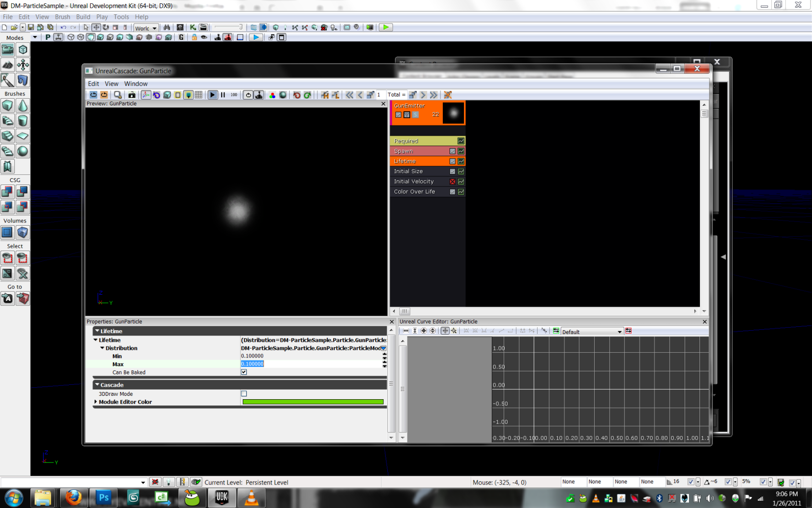Screen dimensions: 812x508
Task: Toggle GunEmitter solo S button
Action: [x=416, y=115]
